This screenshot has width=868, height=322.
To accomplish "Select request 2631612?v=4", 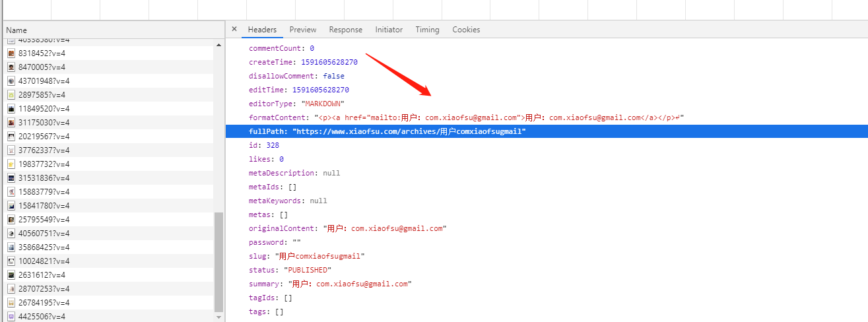I will 107,274.
